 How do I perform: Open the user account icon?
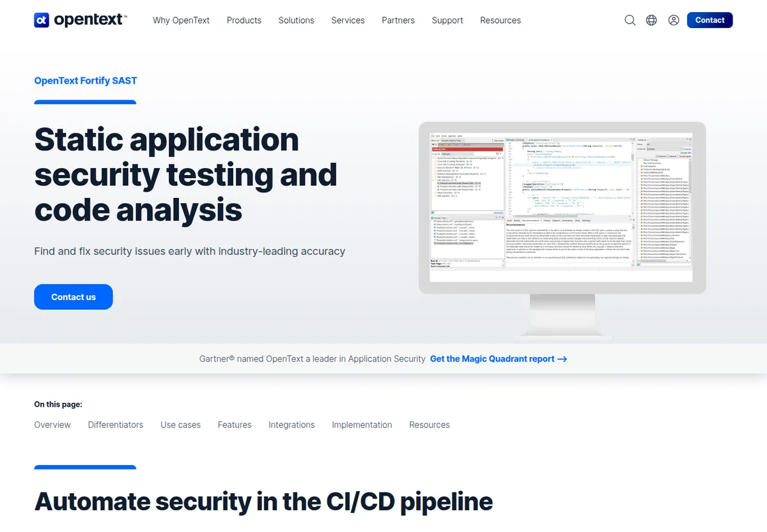[x=674, y=20]
